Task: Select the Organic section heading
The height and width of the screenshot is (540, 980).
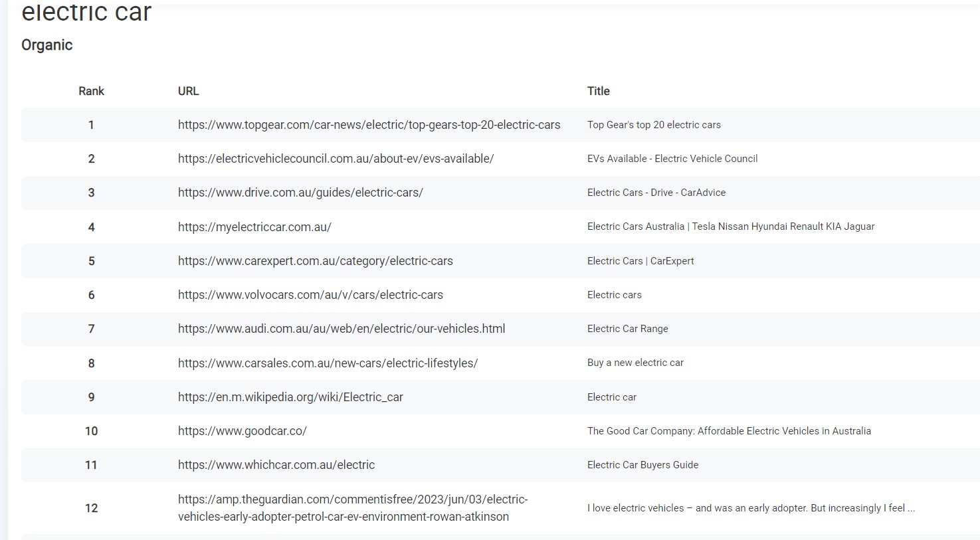Action: coord(47,45)
